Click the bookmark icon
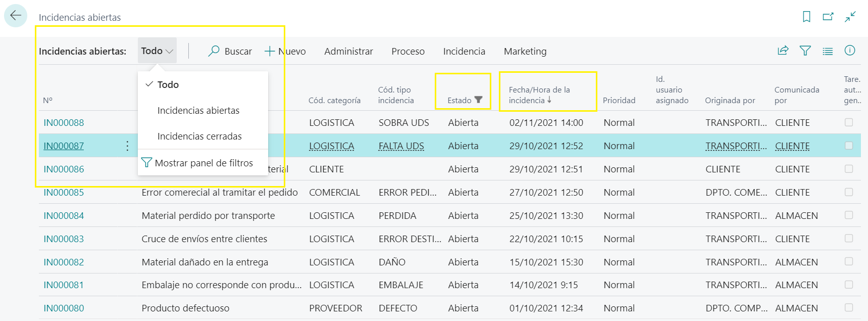Screen dimensions: 868x321 tap(806, 17)
